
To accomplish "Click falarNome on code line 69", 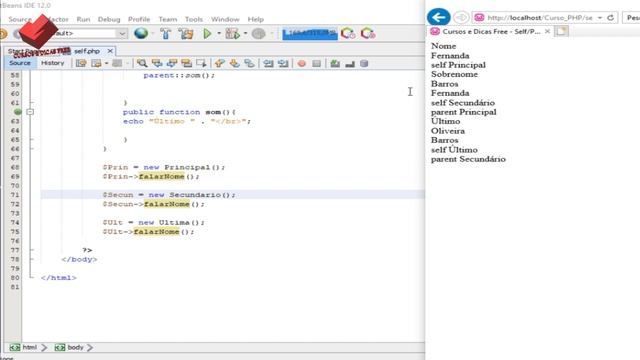I will tap(162, 176).
